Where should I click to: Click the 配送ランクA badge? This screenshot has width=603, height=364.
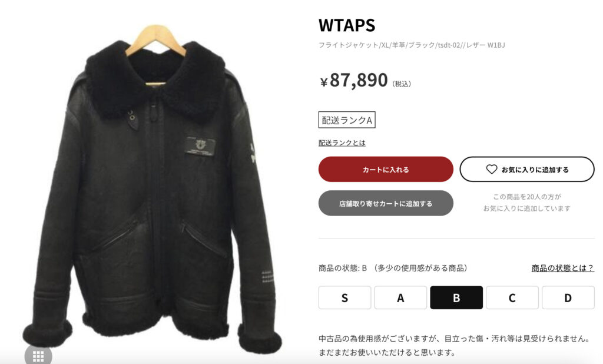pyautogui.click(x=346, y=120)
